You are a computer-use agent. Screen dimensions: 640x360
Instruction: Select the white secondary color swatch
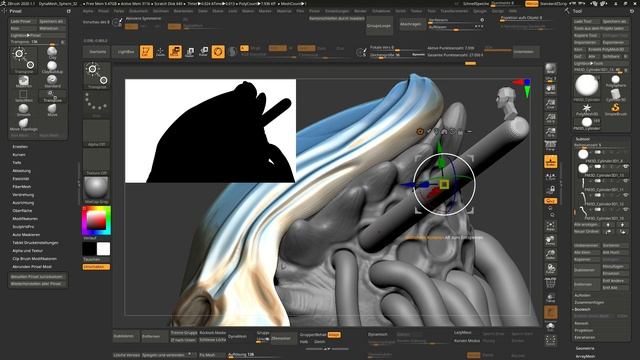(103, 249)
